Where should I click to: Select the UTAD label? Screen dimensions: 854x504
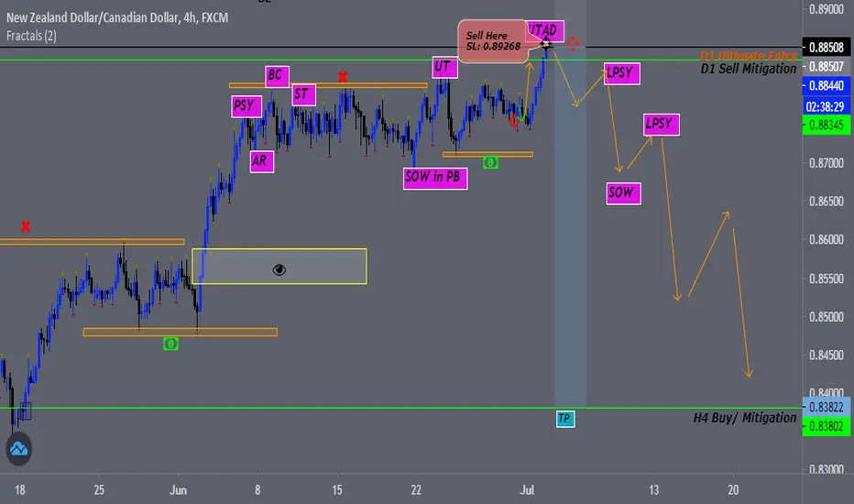tap(544, 30)
